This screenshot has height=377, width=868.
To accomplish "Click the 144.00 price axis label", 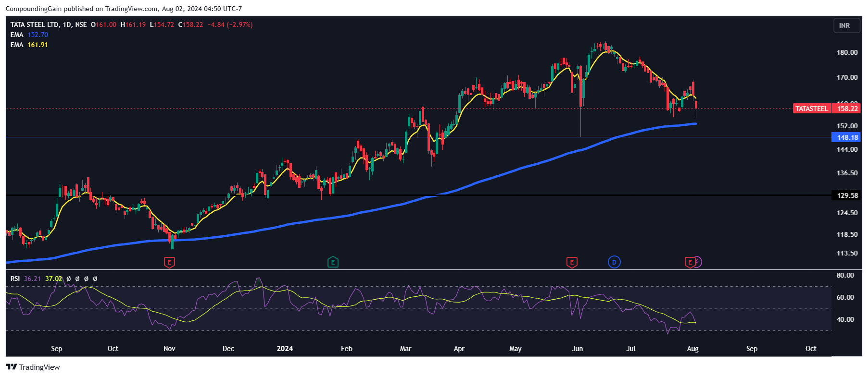I will 847,149.
